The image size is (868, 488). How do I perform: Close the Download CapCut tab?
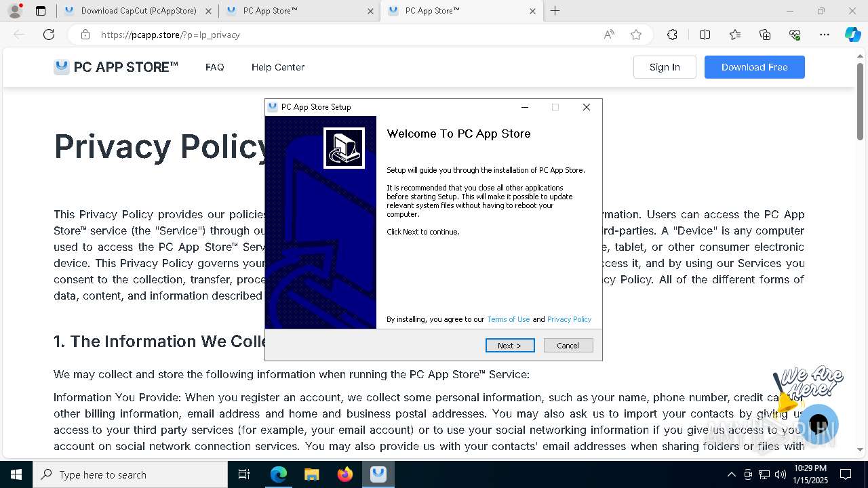point(208,11)
